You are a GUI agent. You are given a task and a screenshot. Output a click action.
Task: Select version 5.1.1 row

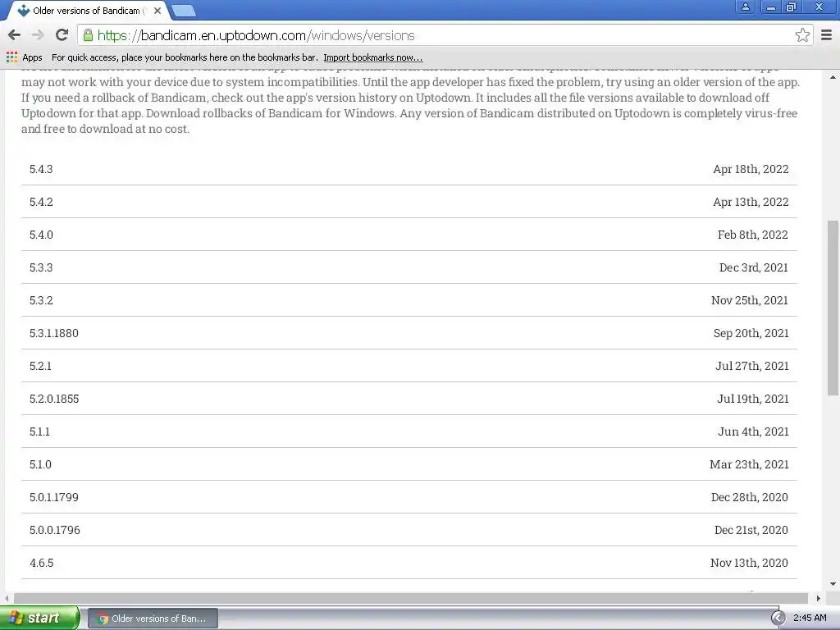click(409, 431)
